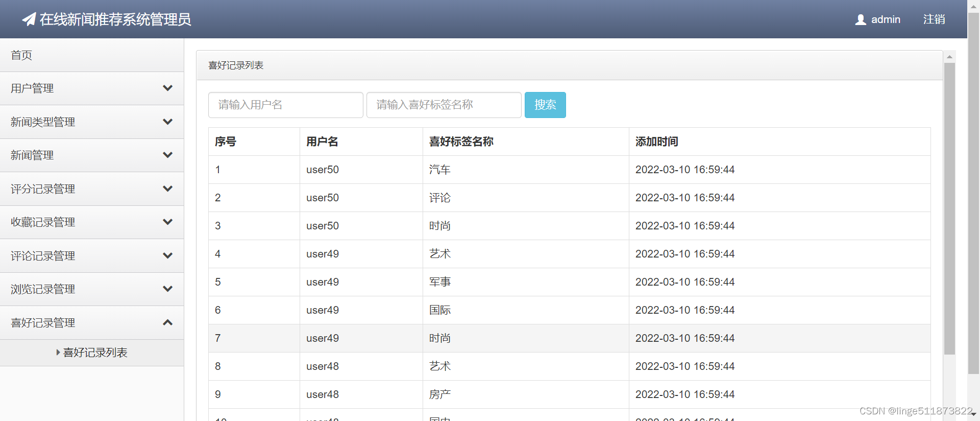The height and width of the screenshot is (421, 980).
Task: Click user48 in row 9
Action: point(323,394)
